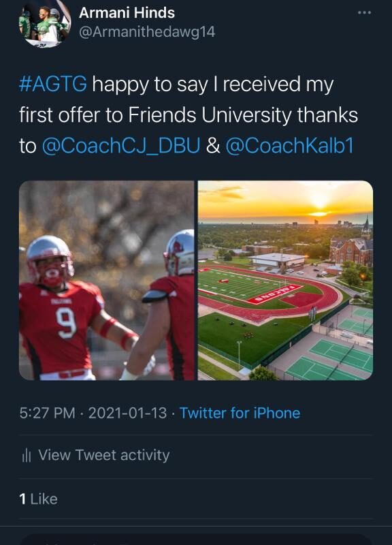Open the three-dot more options menu
Screen dimensions: 392x545
364,13
